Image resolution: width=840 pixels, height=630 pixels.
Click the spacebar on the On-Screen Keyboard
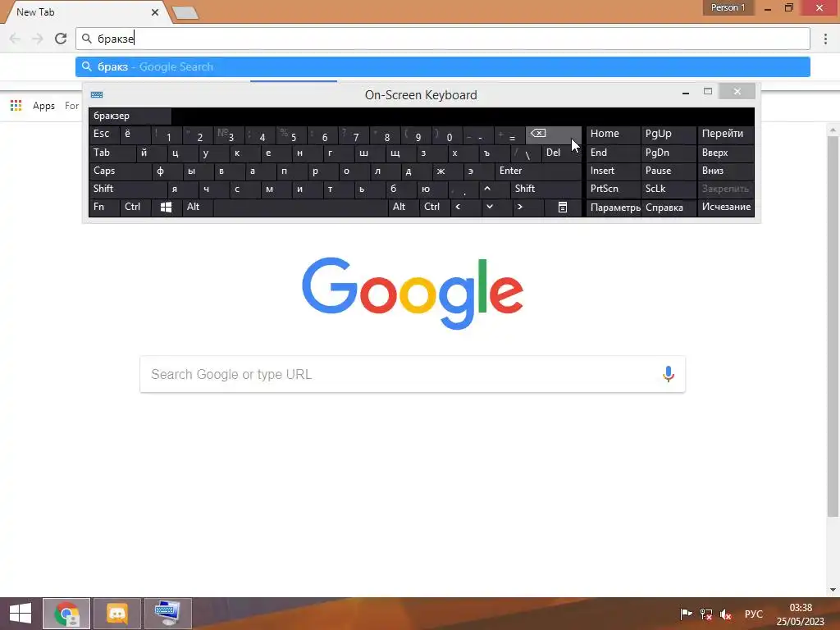300,208
